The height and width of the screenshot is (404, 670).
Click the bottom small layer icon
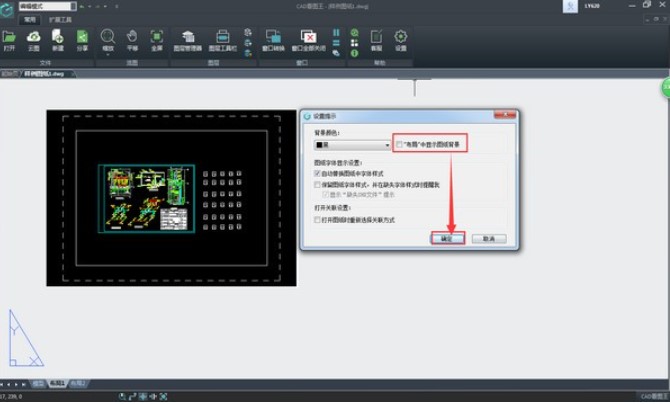[248, 53]
